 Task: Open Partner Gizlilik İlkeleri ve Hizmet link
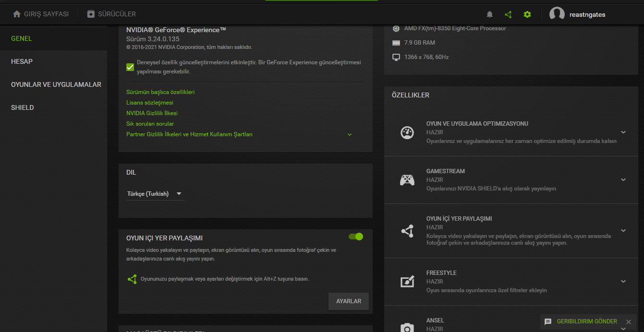point(189,134)
